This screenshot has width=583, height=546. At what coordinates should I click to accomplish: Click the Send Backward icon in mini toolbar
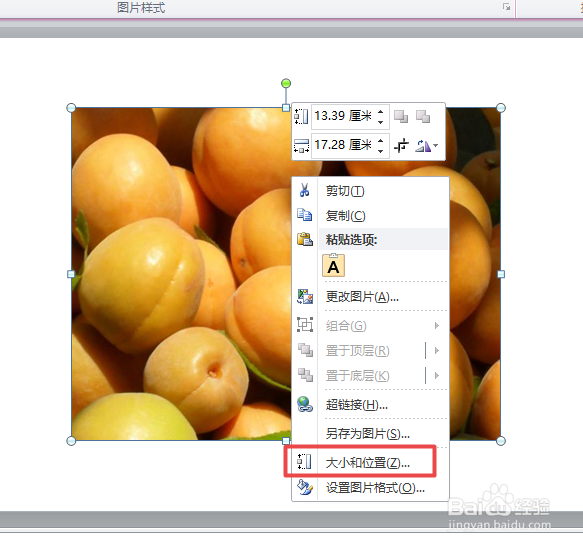(423, 116)
